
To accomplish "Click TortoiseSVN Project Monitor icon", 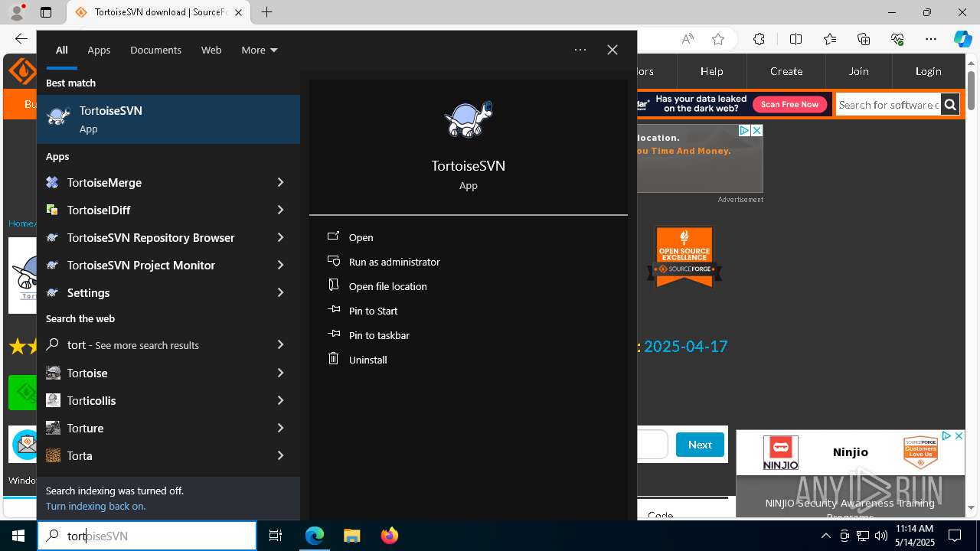I will pos(53,265).
